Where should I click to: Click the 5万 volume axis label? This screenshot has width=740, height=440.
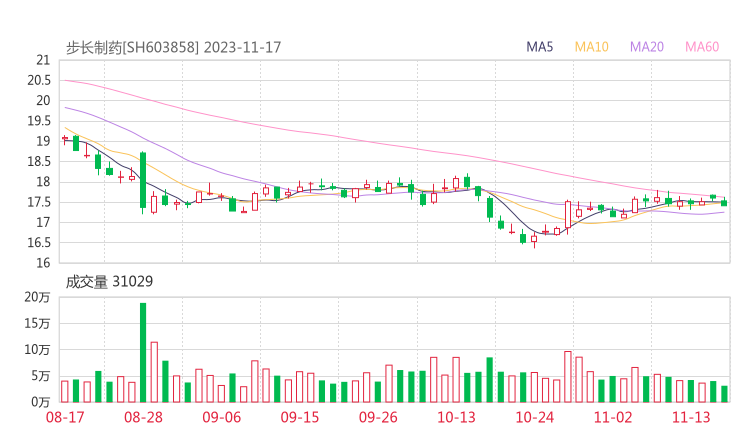(x=41, y=376)
